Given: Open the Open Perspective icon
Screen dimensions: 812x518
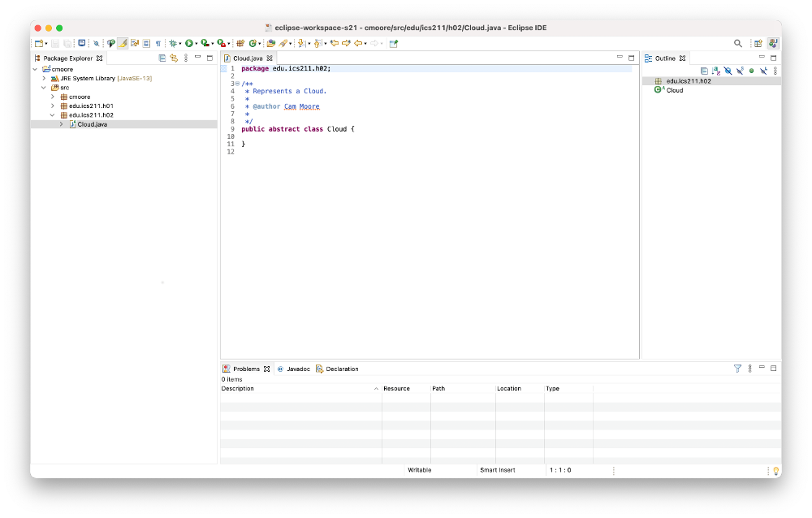Looking at the screenshot, I should [x=758, y=43].
